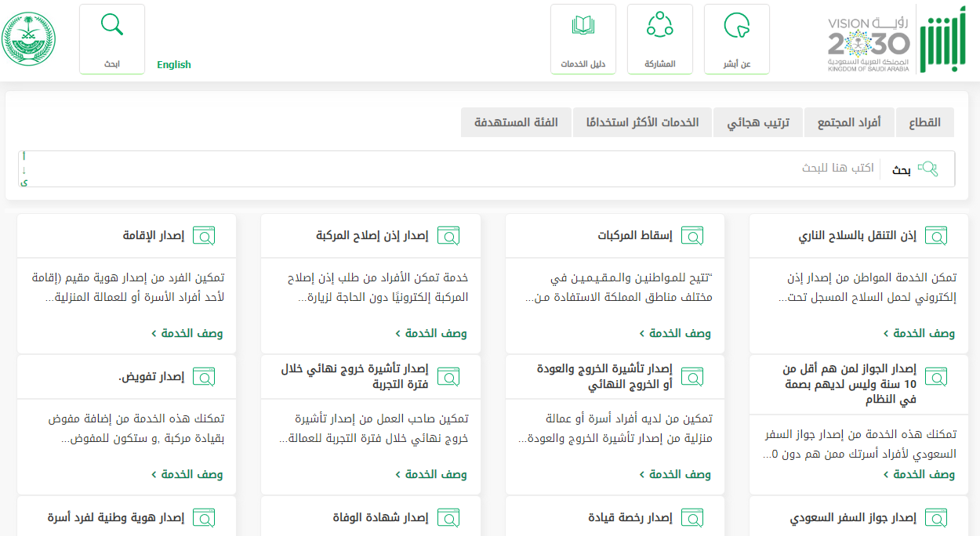Select the أفراد المجتمع tab
This screenshot has width=980, height=536.
pos(849,123)
